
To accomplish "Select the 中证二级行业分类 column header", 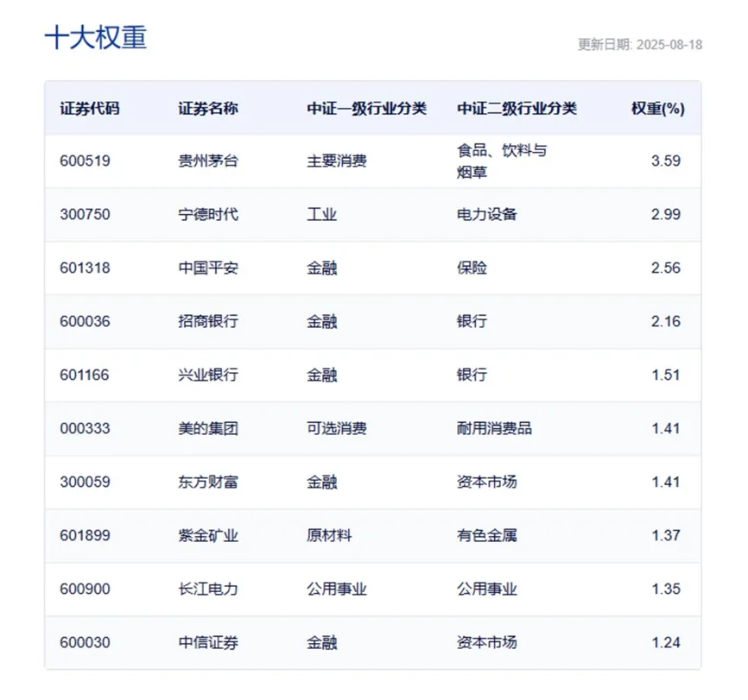I will [517, 109].
